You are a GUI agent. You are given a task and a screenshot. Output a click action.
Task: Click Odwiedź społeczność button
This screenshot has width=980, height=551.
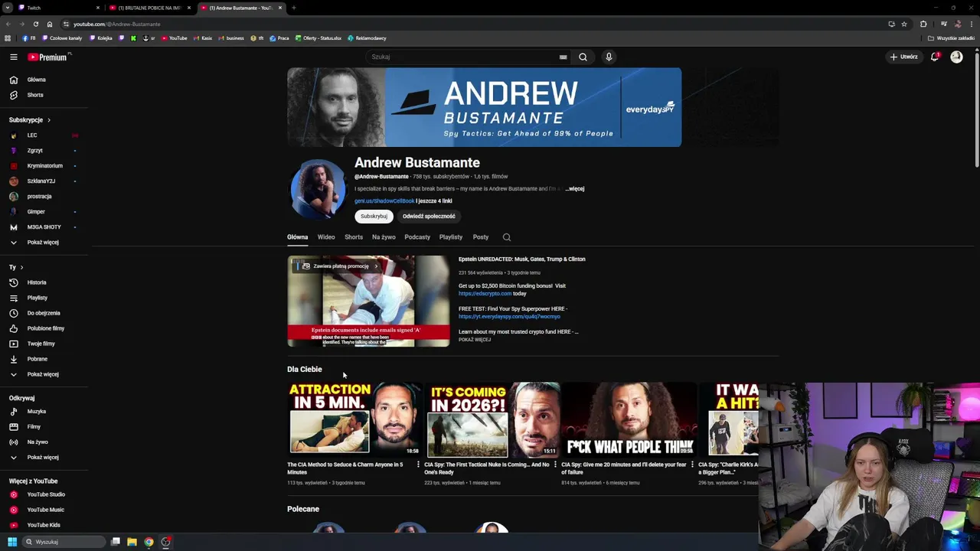(x=429, y=217)
